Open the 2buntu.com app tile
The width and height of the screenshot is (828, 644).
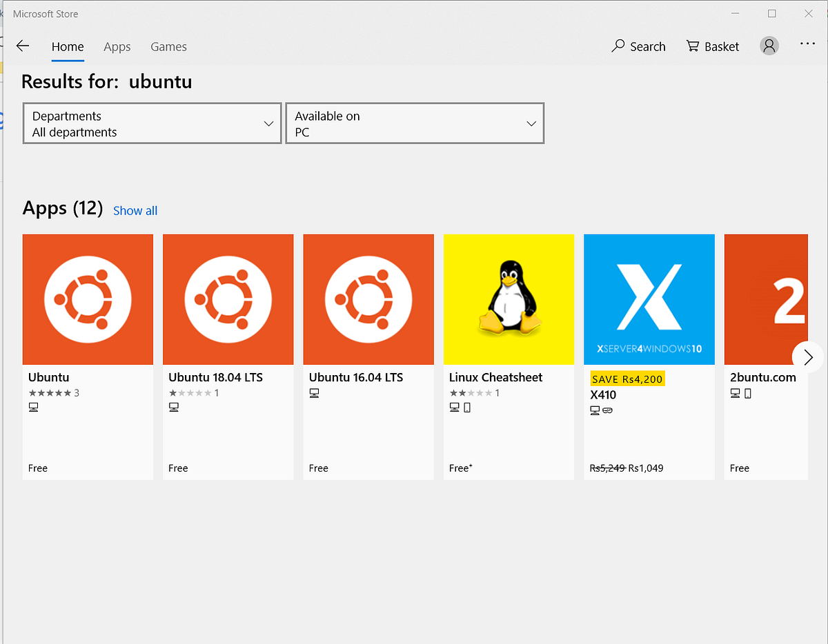pos(766,299)
